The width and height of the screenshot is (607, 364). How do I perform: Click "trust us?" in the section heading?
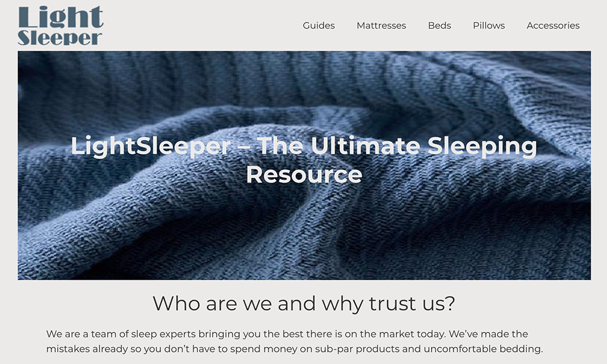[412, 303]
